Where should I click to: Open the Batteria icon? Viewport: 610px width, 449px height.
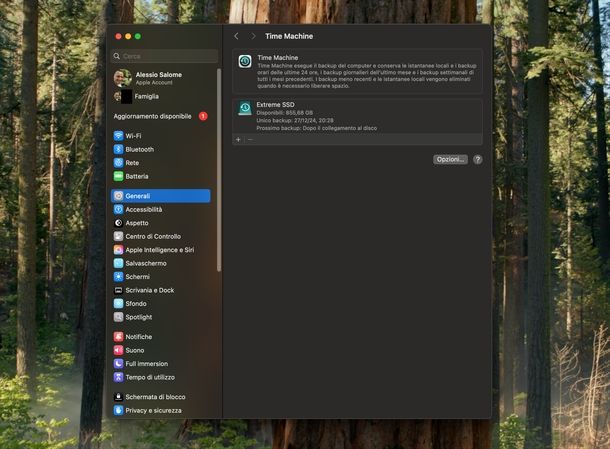[118, 176]
